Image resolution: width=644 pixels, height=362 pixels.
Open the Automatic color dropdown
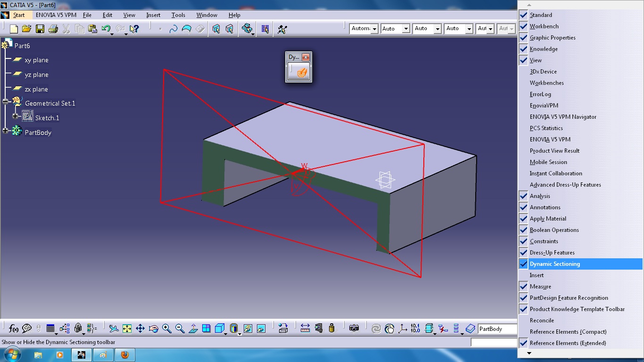pyautogui.click(x=374, y=29)
